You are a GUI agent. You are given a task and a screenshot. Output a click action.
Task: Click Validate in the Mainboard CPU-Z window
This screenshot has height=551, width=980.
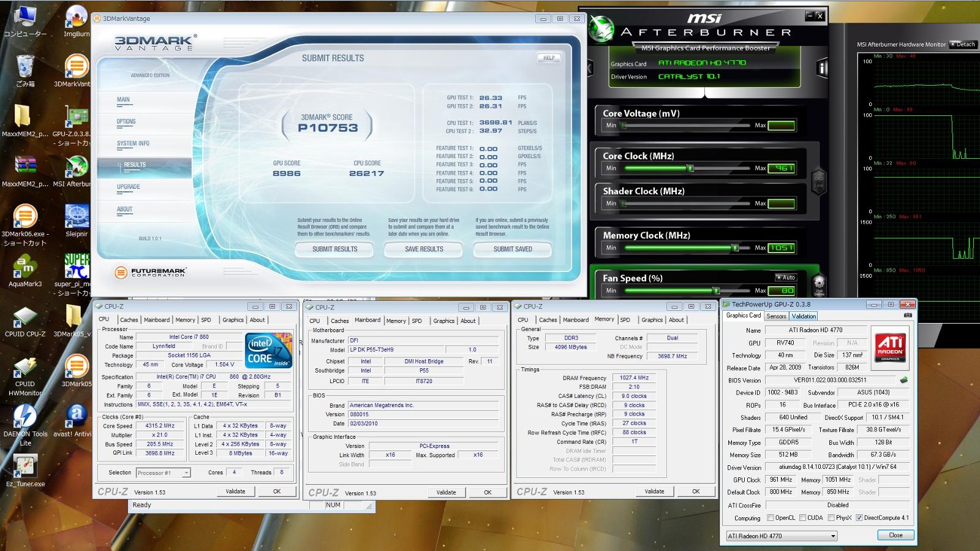[446, 492]
